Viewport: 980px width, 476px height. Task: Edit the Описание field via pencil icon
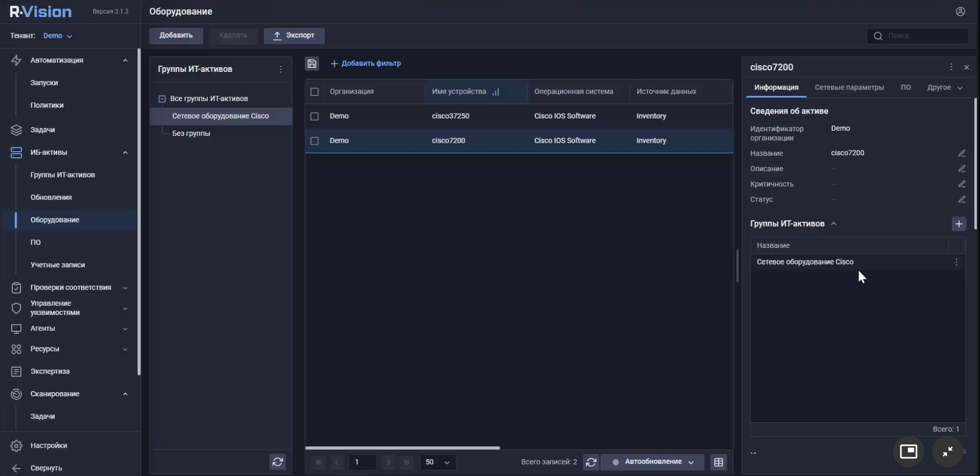[x=962, y=169]
